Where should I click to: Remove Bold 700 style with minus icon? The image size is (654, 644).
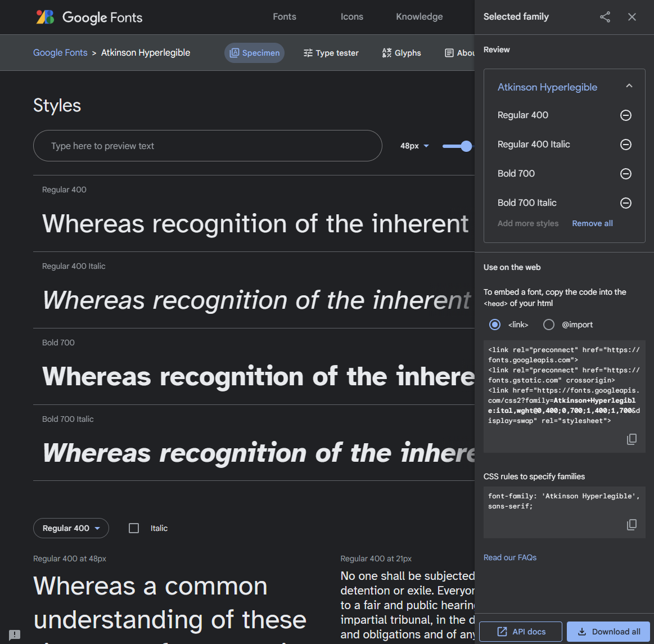pyautogui.click(x=626, y=173)
